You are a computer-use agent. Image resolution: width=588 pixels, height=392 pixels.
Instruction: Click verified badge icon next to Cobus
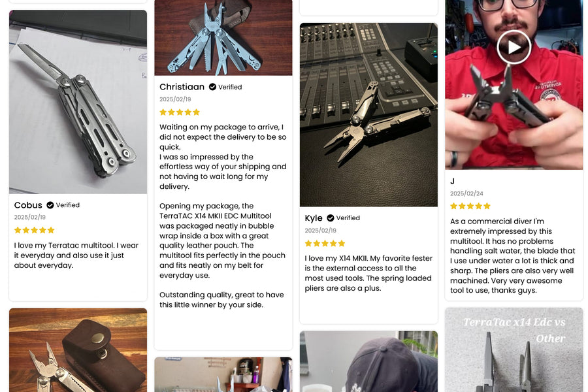click(50, 205)
